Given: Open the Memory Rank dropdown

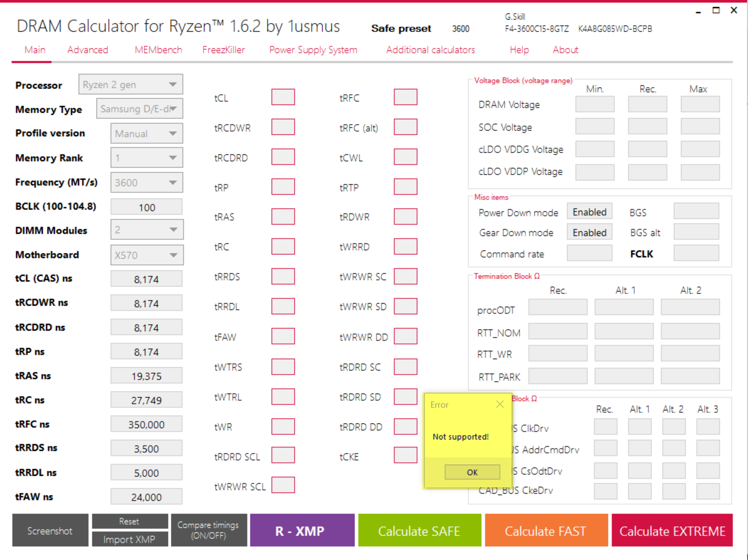Looking at the screenshot, I should coord(147,158).
